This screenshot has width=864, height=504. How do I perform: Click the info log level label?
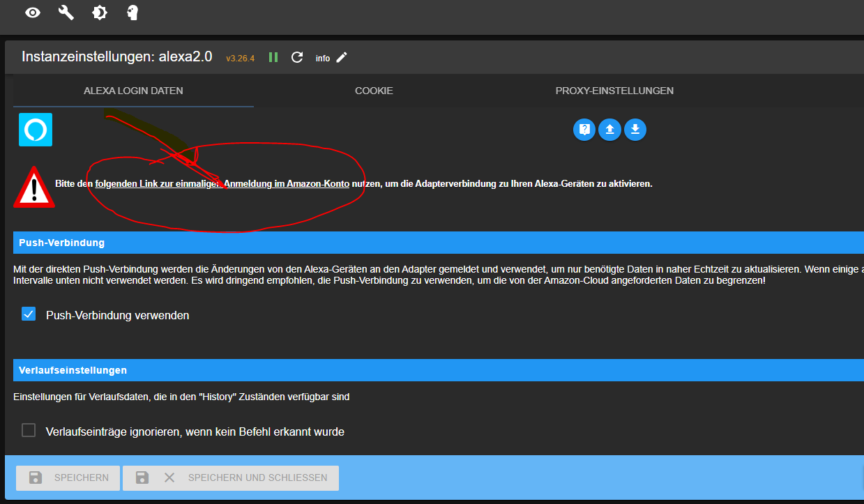(x=323, y=59)
